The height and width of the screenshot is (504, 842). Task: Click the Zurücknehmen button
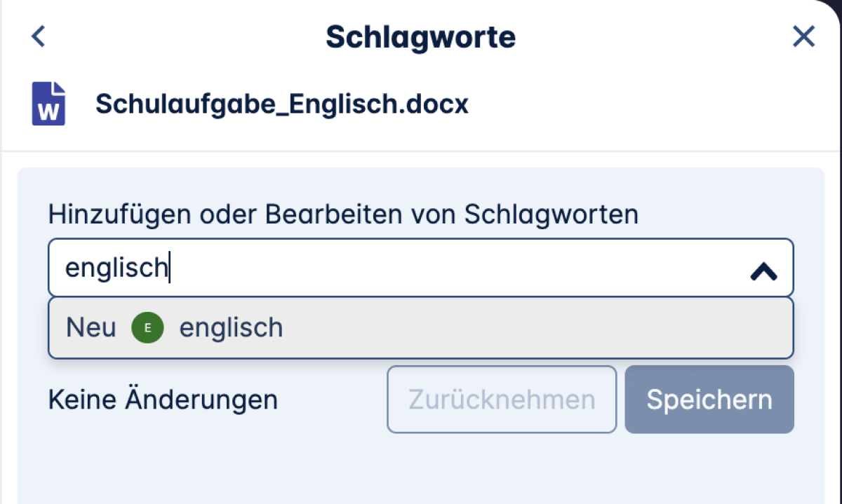click(x=502, y=400)
